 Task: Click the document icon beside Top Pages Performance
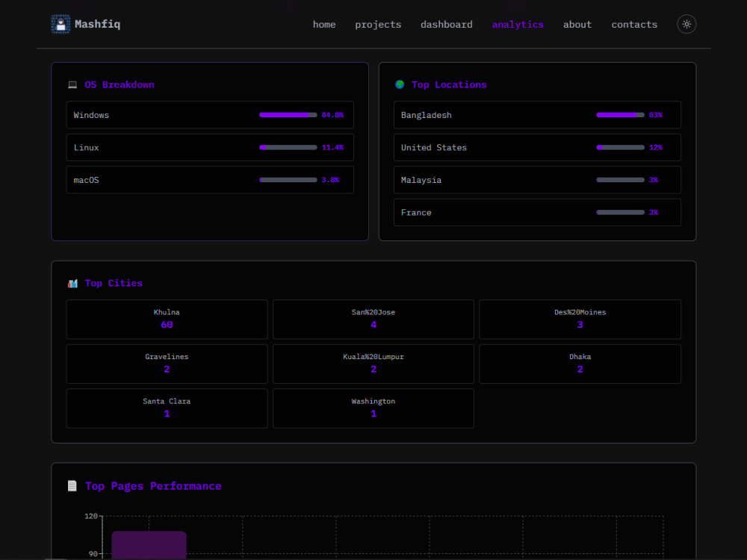tap(72, 486)
